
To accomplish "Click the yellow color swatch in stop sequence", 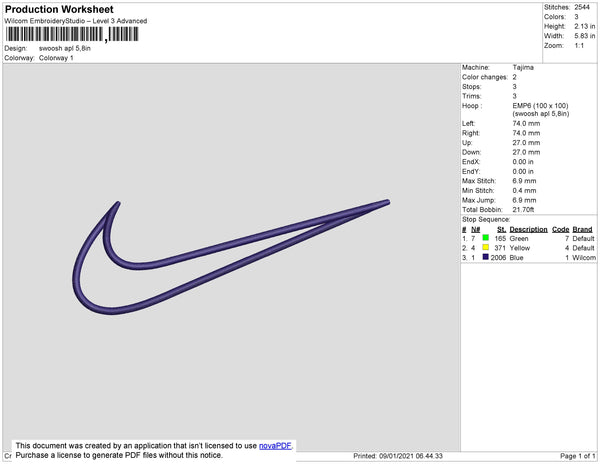I will pyautogui.click(x=486, y=247).
